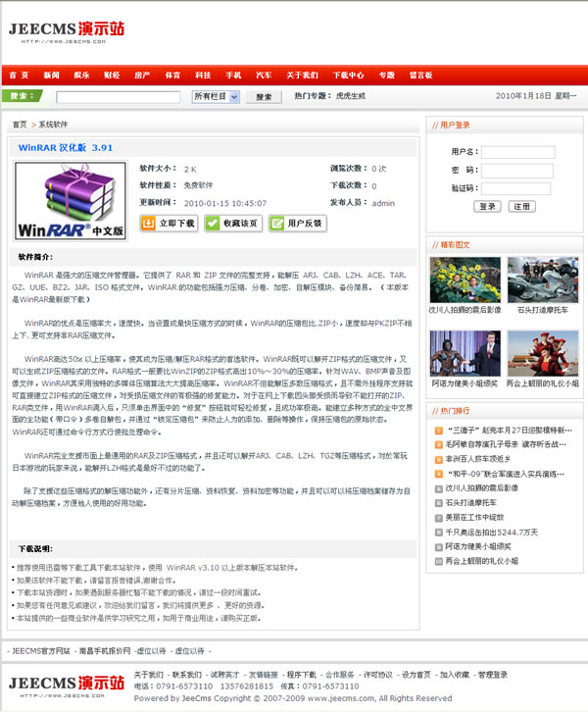
Task: Open the 娱乐 nav menu item
Action: click(81, 75)
